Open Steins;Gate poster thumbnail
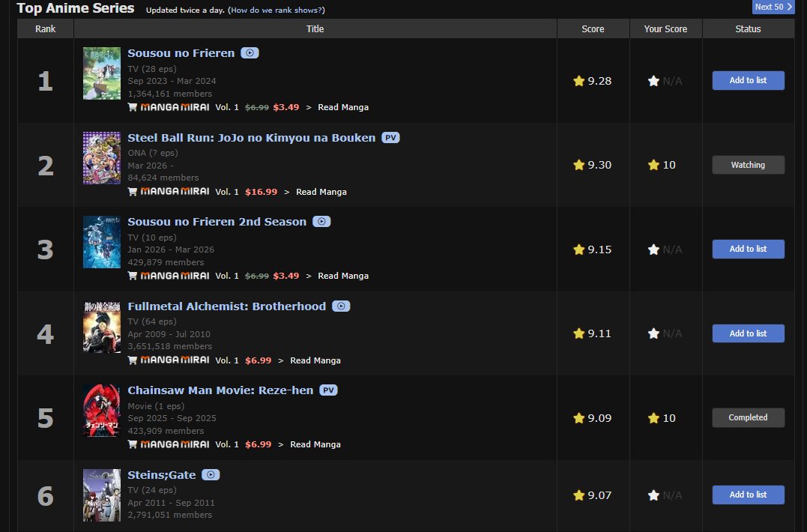This screenshot has height=532, width=807. pyautogui.click(x=102, y=495)
